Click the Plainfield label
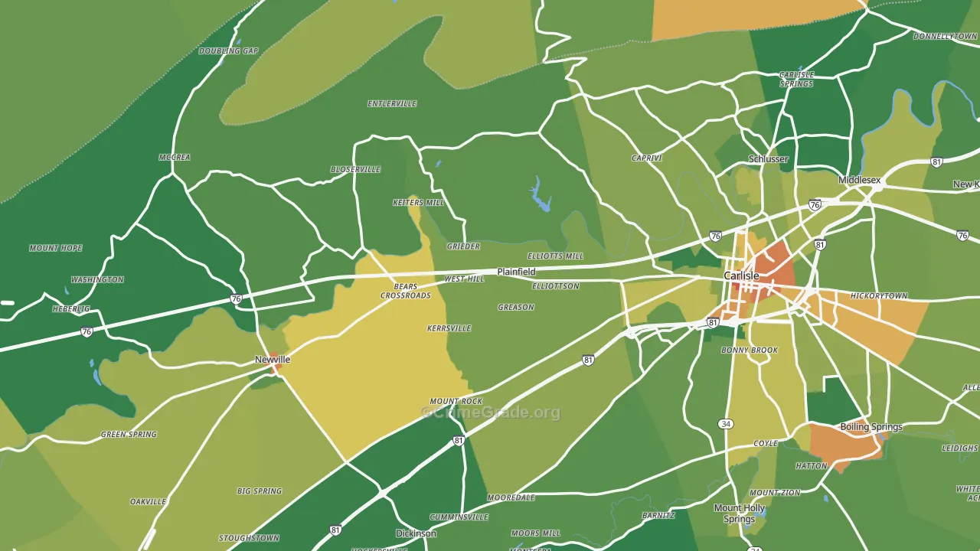 point(516,272)
